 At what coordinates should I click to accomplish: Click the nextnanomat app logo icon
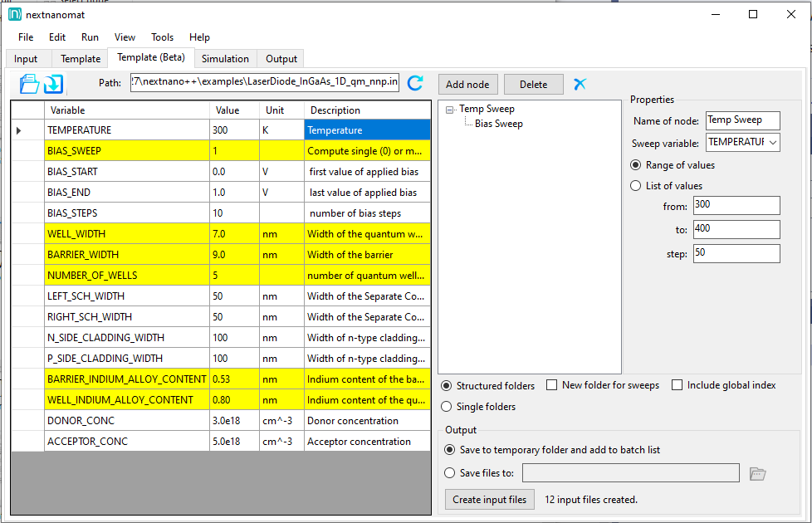14,14
